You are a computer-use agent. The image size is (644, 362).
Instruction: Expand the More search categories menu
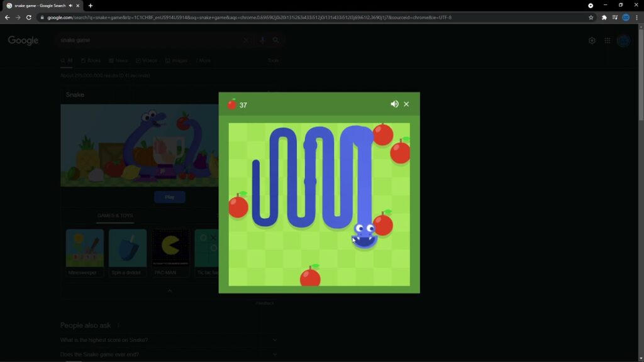pos(203,60)
